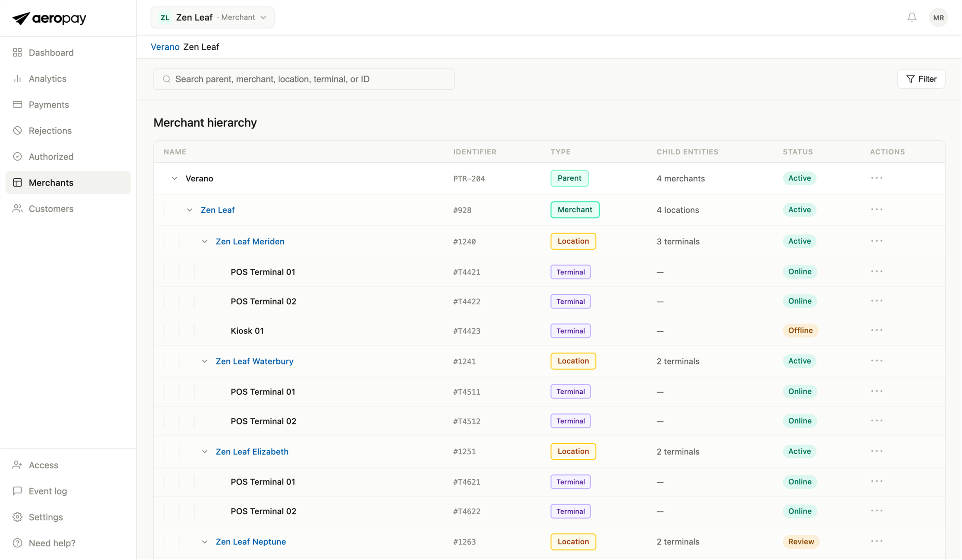The width and height of the screenshot is (962, 560).
Task: Select Merchants in sidebar
Action: pos(68,182)
